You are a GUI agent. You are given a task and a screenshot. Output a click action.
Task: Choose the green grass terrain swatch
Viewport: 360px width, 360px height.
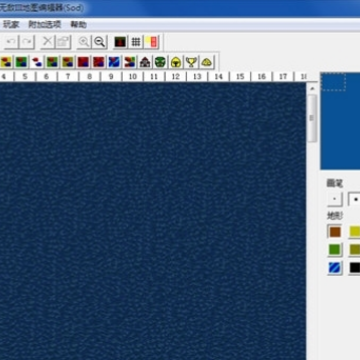tap(335, 250)
